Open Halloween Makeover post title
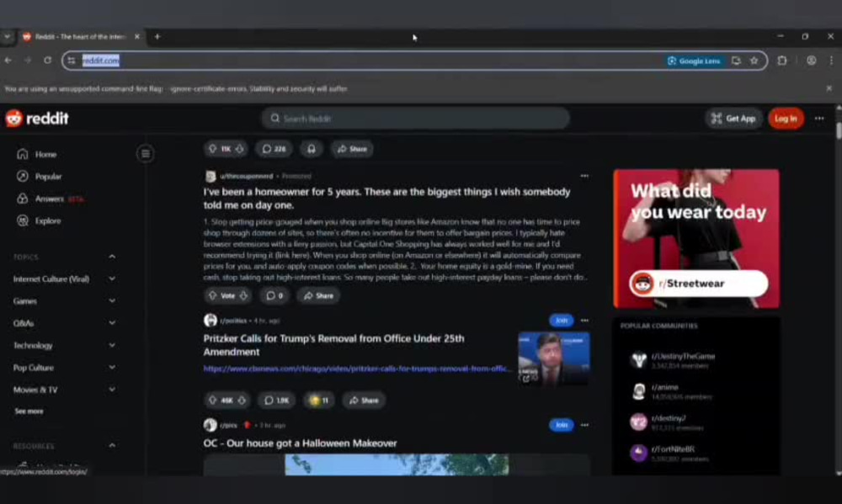 300,443
